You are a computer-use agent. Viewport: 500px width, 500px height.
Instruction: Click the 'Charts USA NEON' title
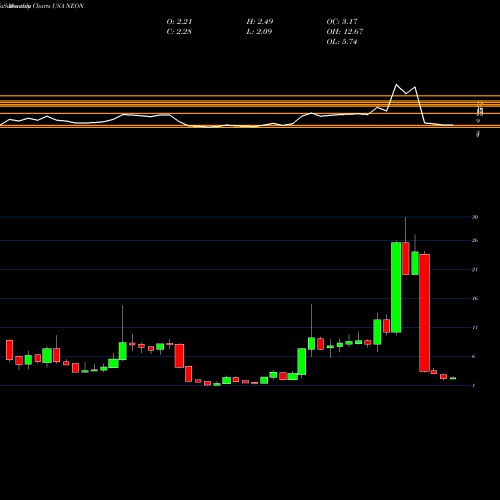(x=58, y=6)
